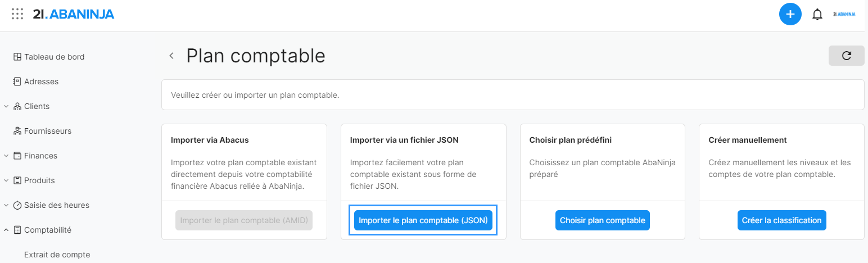This screenshot has height=263, width=868.
Task: Click the refresh icon button
Action: tap(846, 56)
